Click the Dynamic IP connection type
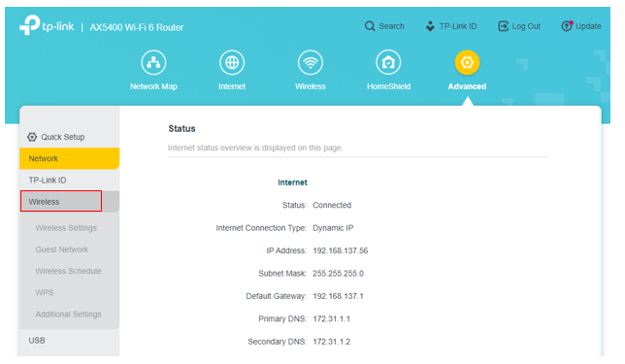Viewport: 625px width, 364px height. point(333,228)
